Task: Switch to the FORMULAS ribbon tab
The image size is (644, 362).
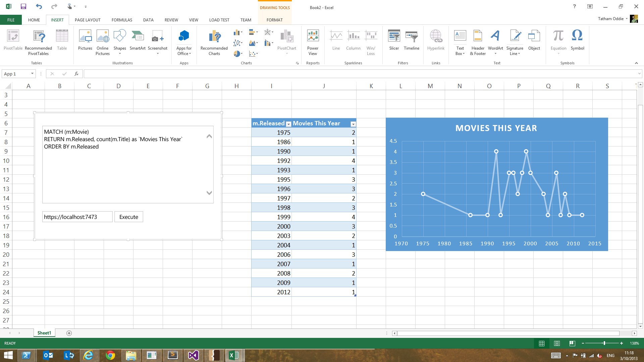Action: tap(122, 20)
